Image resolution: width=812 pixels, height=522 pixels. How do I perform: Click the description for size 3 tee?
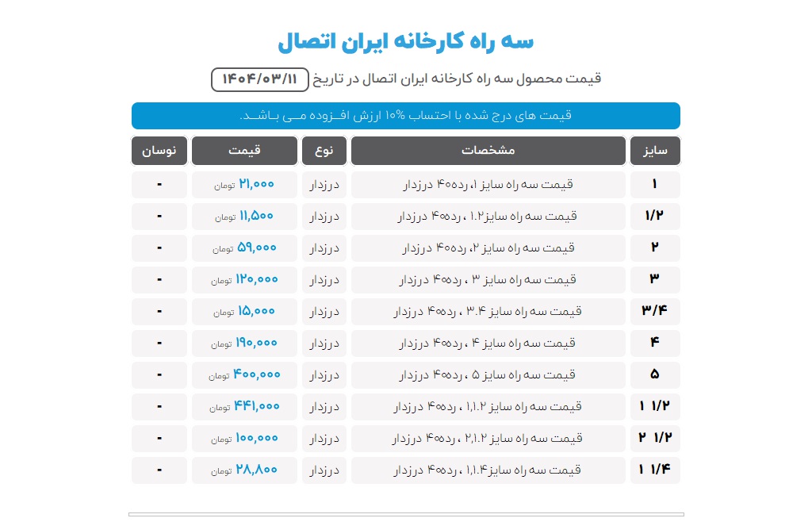point(488,280)
